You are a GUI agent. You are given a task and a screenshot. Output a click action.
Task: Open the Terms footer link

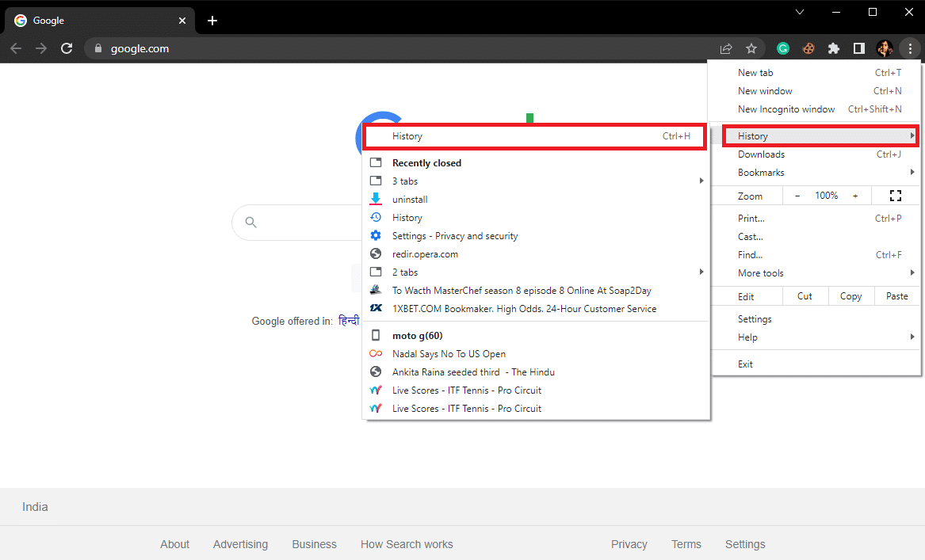tap(686, 544)
